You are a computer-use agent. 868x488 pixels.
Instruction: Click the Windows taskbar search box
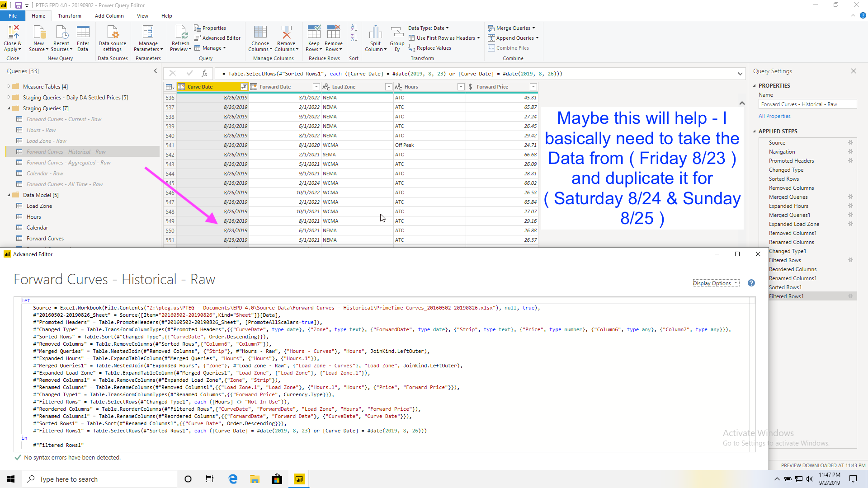click(99, 479)
